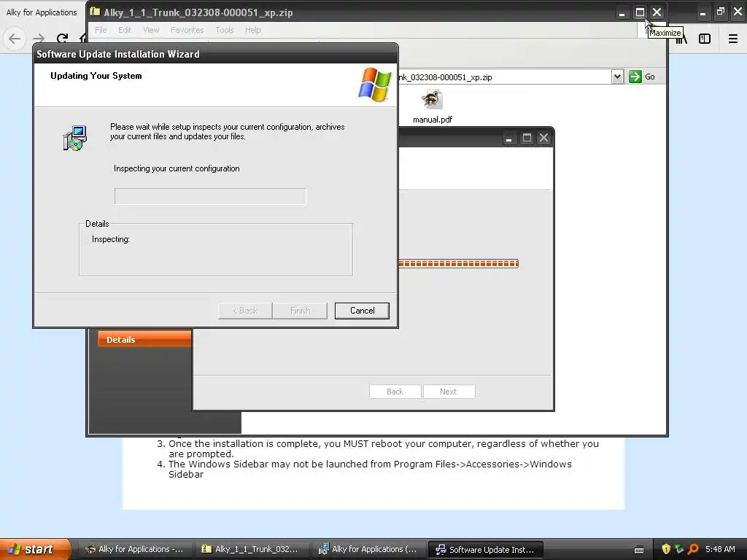Close the Alky installer window
747x560 pixels.
coord(543,138)
